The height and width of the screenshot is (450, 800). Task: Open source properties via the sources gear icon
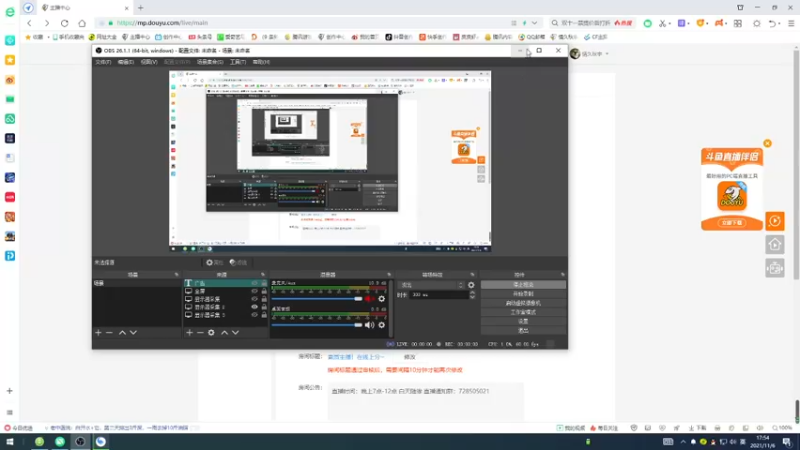coord(211,333)
